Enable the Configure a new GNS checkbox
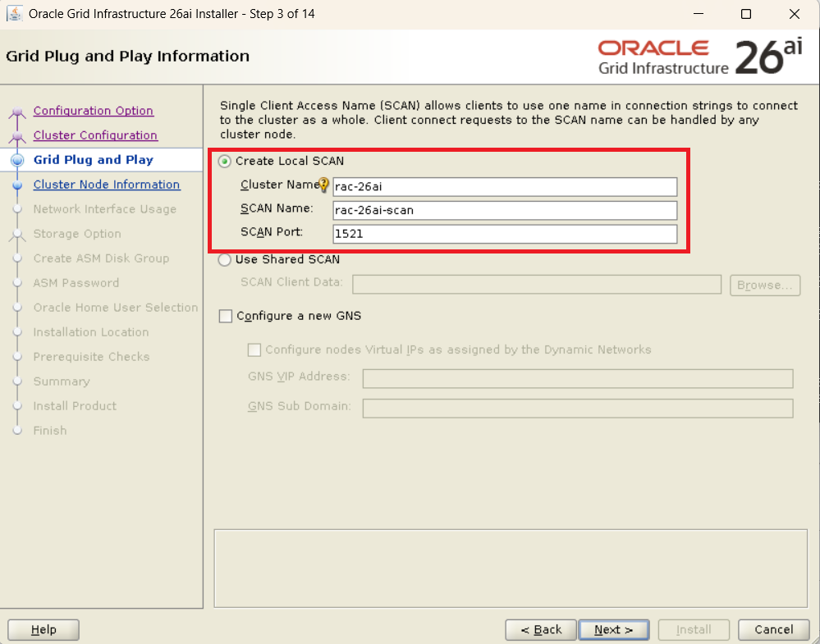The height and width of the screenshot is (644, 820). pos(226,316)
